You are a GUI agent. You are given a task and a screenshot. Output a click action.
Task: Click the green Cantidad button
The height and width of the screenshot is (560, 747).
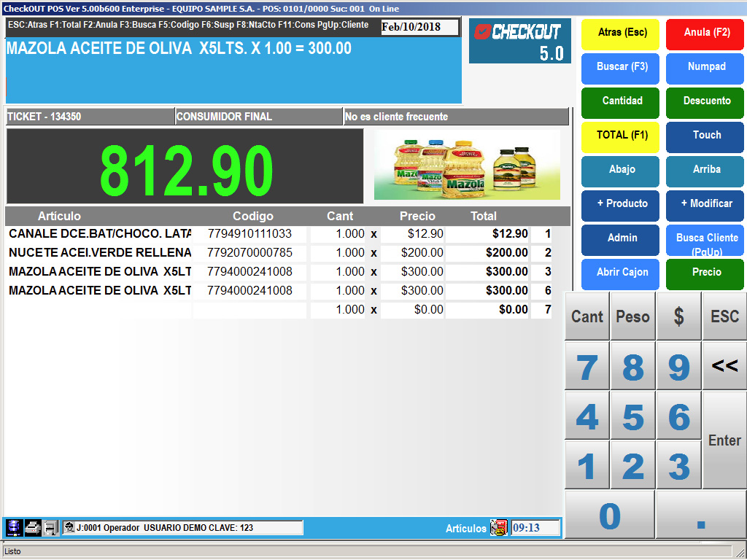click(x=620, y=103)
